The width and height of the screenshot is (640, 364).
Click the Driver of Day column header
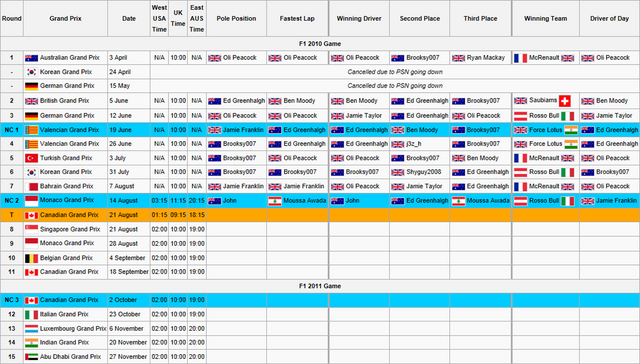(x=609, y=18)
